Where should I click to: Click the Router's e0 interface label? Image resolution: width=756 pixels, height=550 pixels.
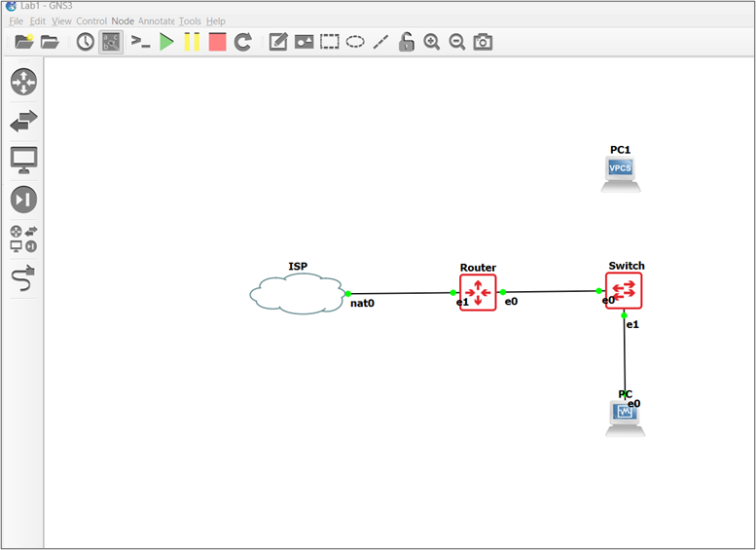[x=511, y=302]
